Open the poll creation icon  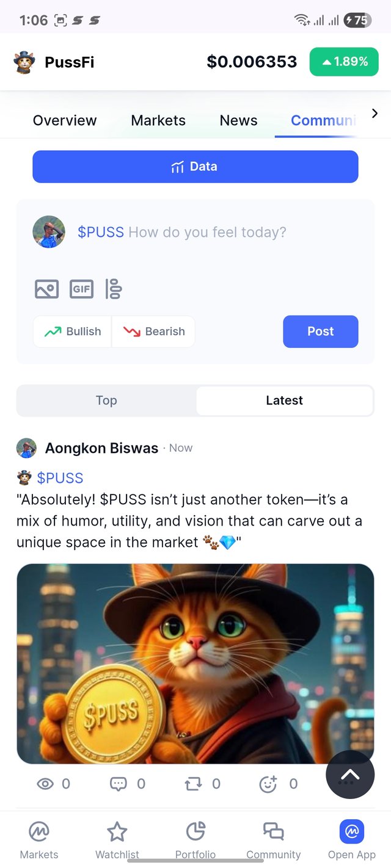(114, 289)
